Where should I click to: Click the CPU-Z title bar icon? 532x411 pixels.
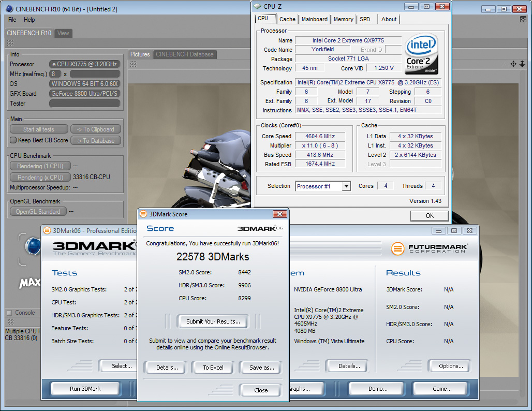coord(258,6)
